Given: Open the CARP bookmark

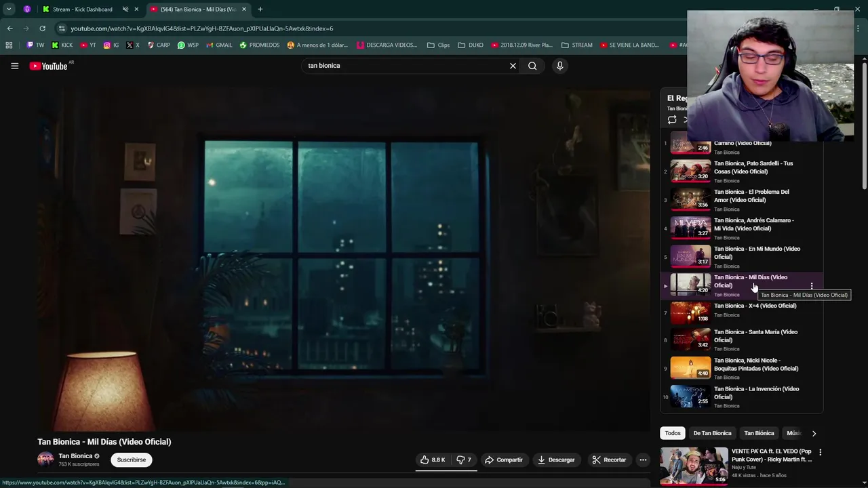Looking at the screenshot, I should coord(159,45).
